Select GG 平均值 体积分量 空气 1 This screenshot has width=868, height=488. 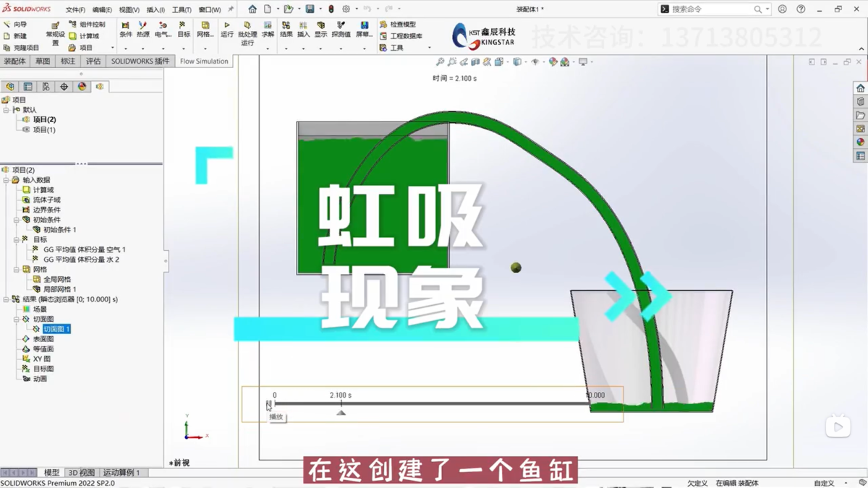pos(84,249)
